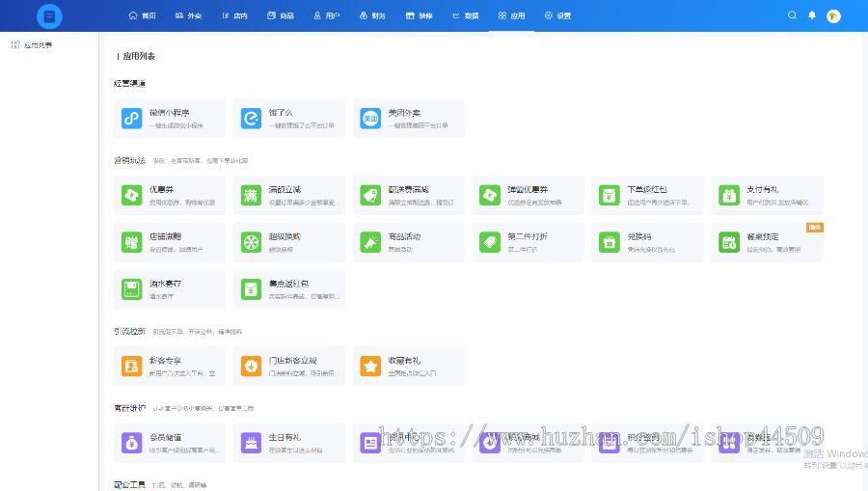Open the 设置 settings menu item
868x491 pixels.
point(557,16)
